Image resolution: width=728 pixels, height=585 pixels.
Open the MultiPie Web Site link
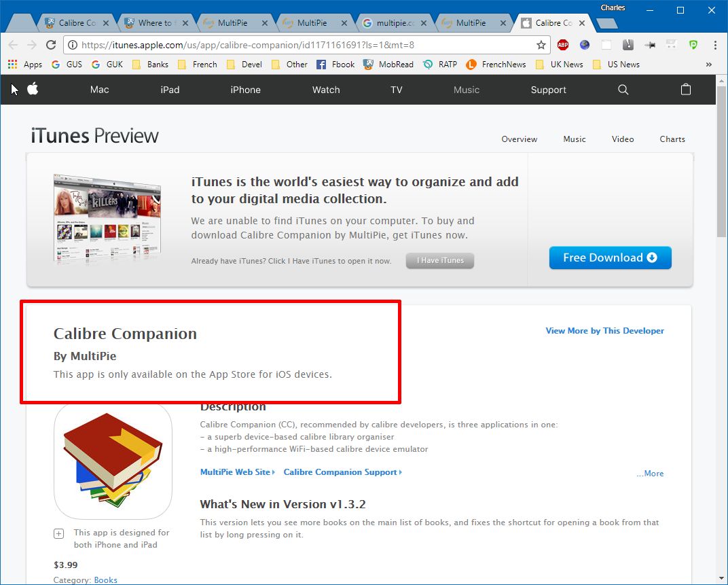[237, 472]
